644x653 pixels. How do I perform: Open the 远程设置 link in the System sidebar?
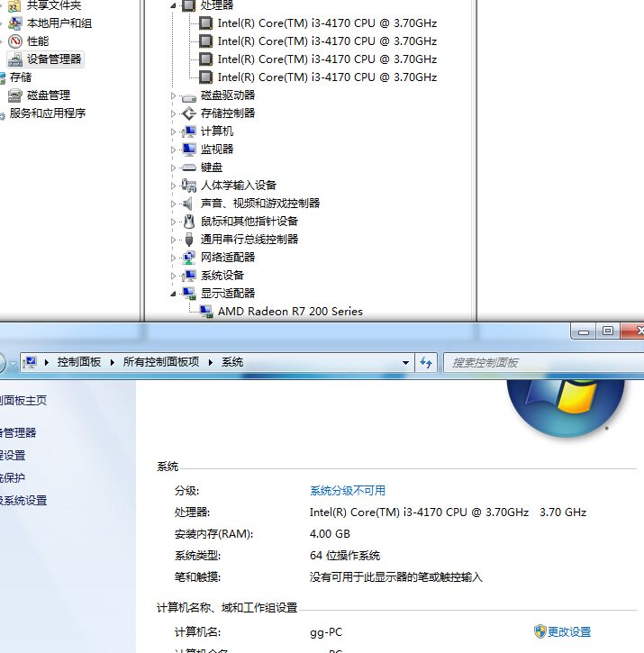pos(13,455)
